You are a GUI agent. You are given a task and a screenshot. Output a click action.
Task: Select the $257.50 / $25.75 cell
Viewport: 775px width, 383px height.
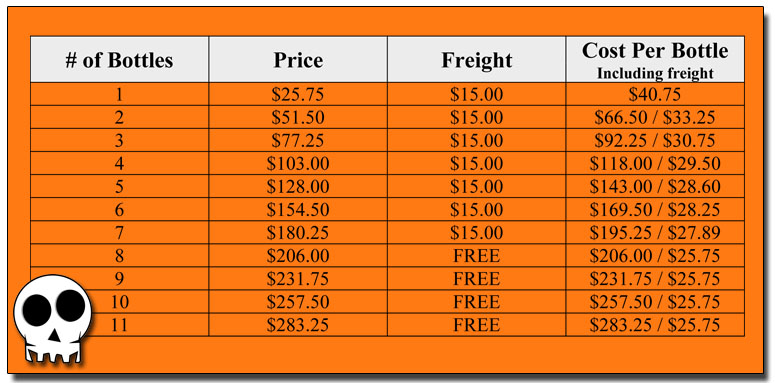point(655,301)
